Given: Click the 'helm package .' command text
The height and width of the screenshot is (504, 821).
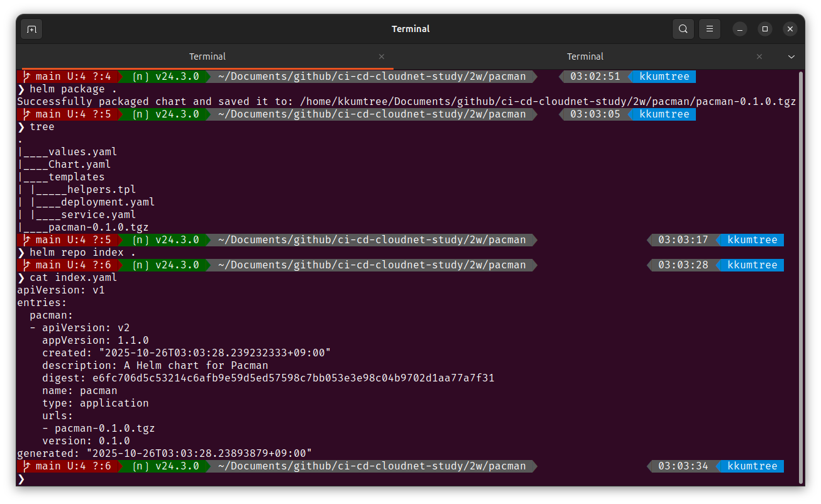Looking at the screenshot, I should [x=73, y=89].
